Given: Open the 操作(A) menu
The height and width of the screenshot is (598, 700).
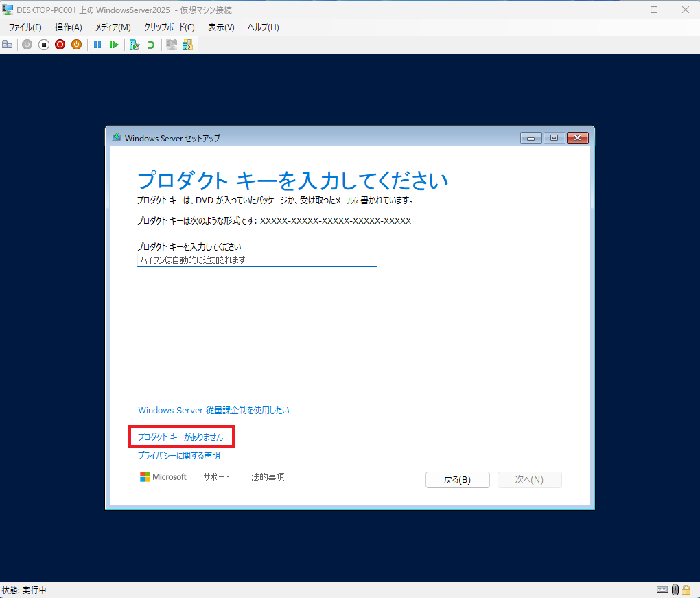Looking at the screenshot, I should coord(69,27).
